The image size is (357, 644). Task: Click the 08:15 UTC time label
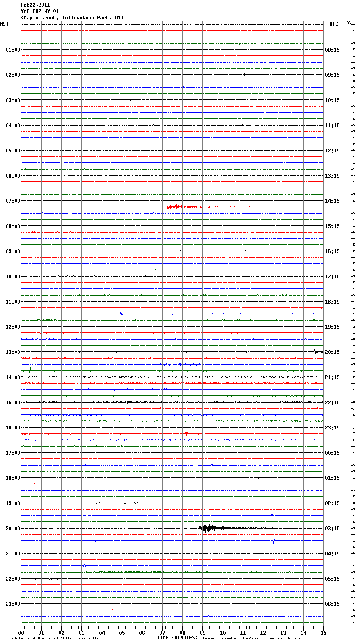(332, 50)
